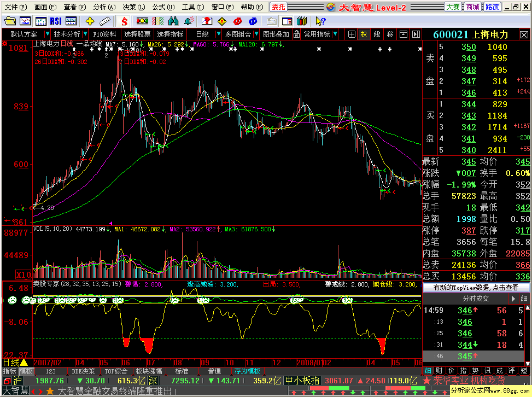The image size is (532, 397).
Task: Open the F10资料 button
Action: [104, 34]
